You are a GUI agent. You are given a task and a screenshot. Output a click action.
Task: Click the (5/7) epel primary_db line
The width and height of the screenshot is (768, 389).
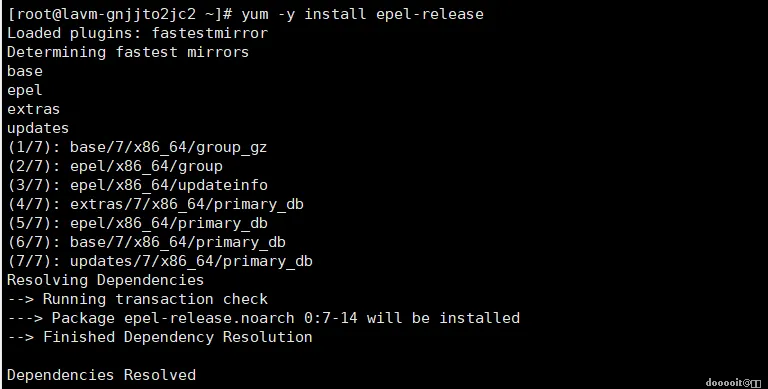137,223
